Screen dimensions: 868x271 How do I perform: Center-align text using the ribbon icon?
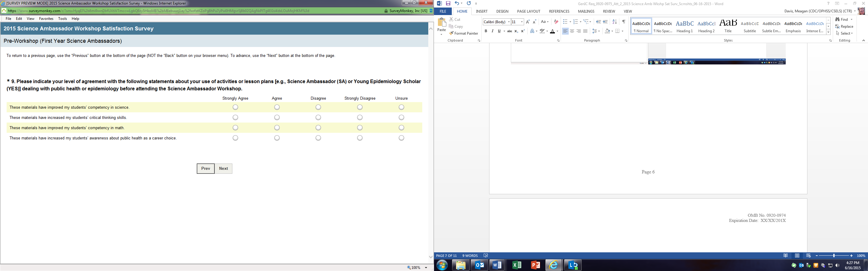[572, 31]
